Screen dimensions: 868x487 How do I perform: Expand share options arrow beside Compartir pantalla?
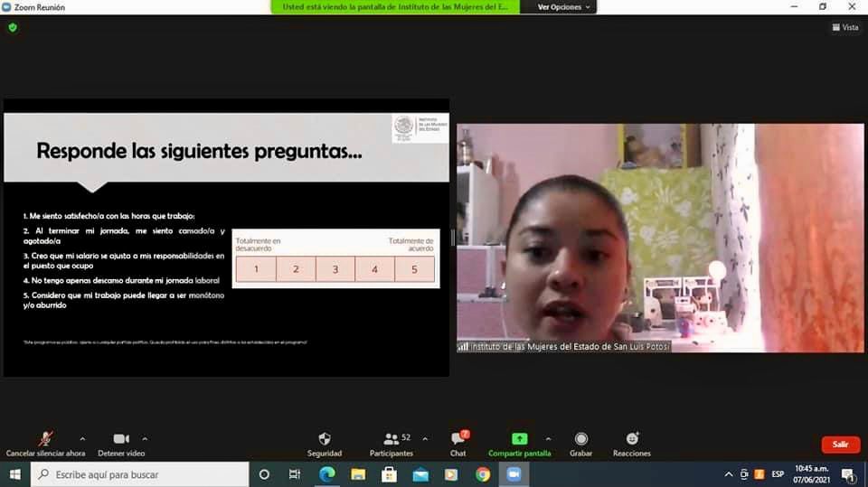[x=549, y=439]
